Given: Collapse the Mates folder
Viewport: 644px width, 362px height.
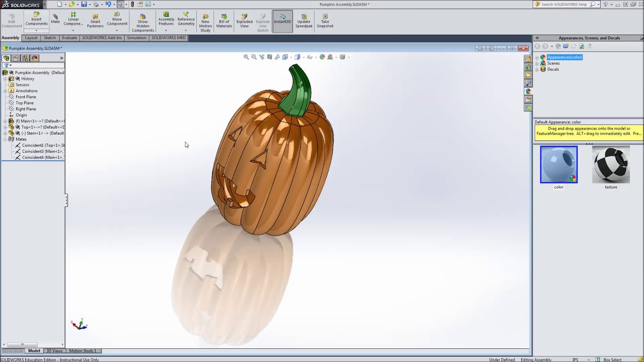Looking at the screenshot, I should (5, 139).
